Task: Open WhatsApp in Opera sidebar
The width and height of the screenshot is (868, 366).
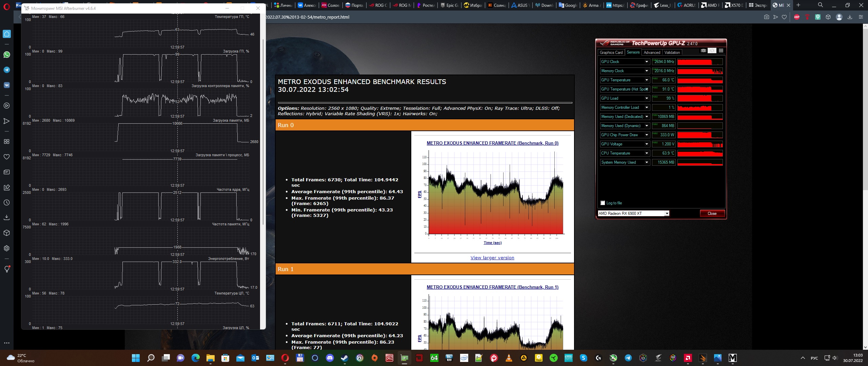Action: (x=6, y=55)
